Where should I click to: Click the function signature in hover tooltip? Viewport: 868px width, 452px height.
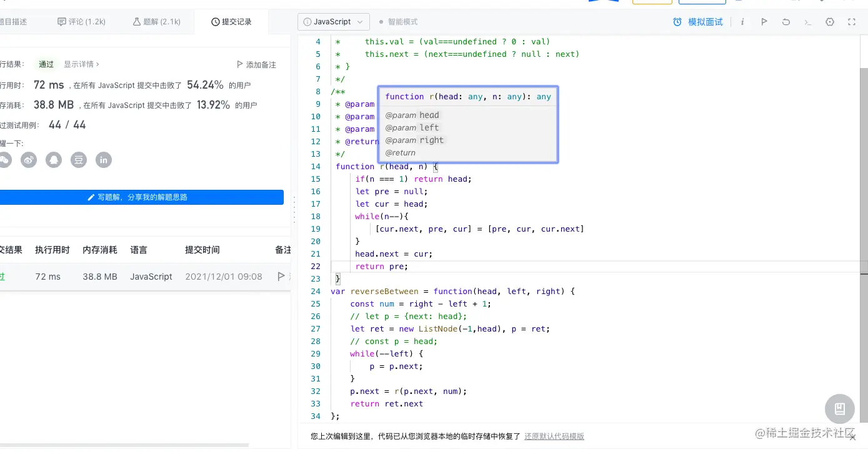(x=468, y=97)
